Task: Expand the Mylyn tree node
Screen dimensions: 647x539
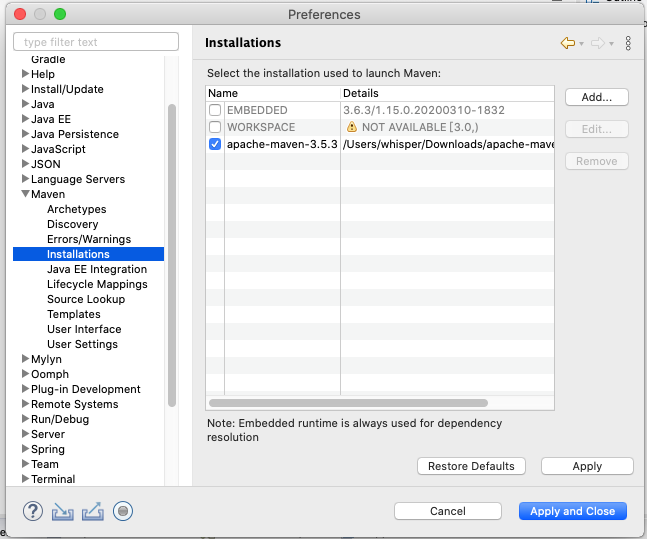Action: point(25,359)
